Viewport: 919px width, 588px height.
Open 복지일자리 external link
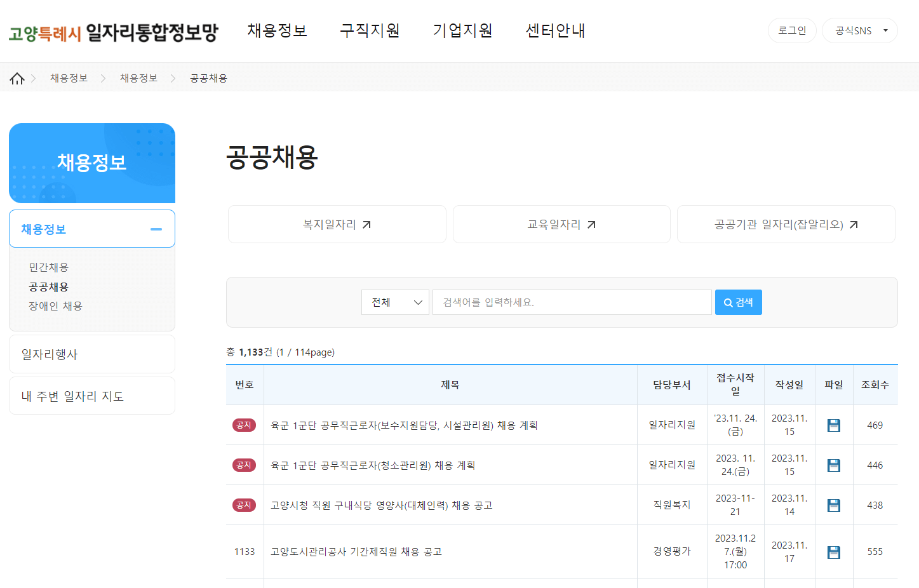(x=337, y=224)
